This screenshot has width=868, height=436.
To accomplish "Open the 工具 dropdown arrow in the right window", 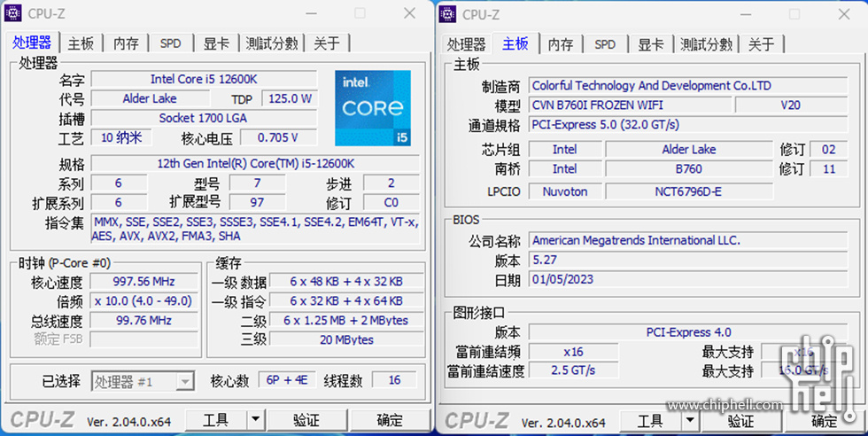I will 690,421.
